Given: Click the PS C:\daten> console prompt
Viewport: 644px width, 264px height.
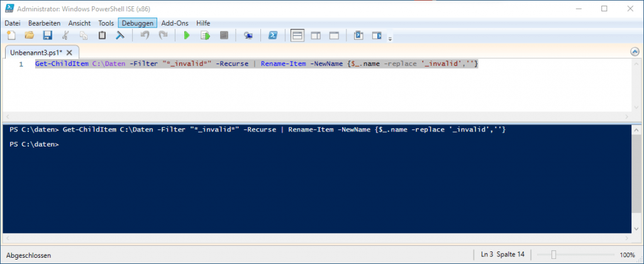Looking at the screenshot, I should pos(34,144).
